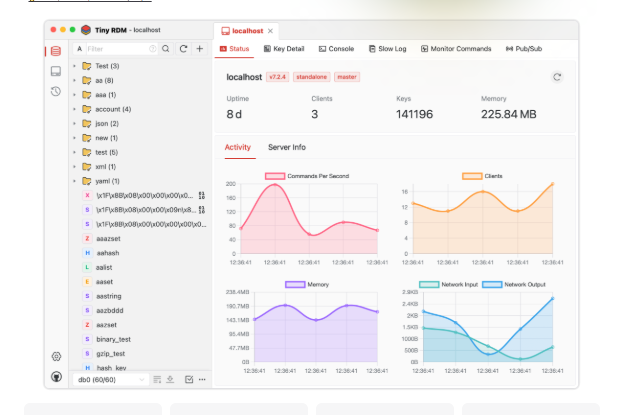Open the command history sidebar icon
The image size is (640, 415).
(x=56, y=91)
